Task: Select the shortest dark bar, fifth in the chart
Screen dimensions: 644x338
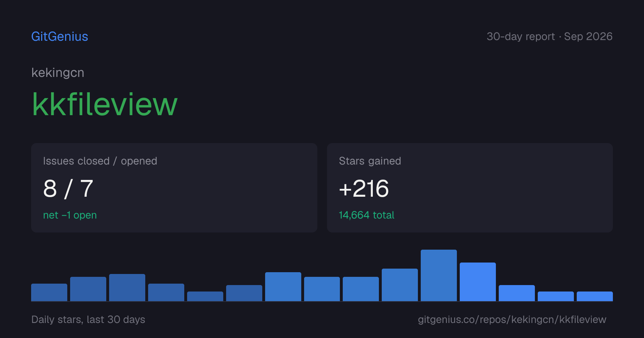Action: pos(205,296)
